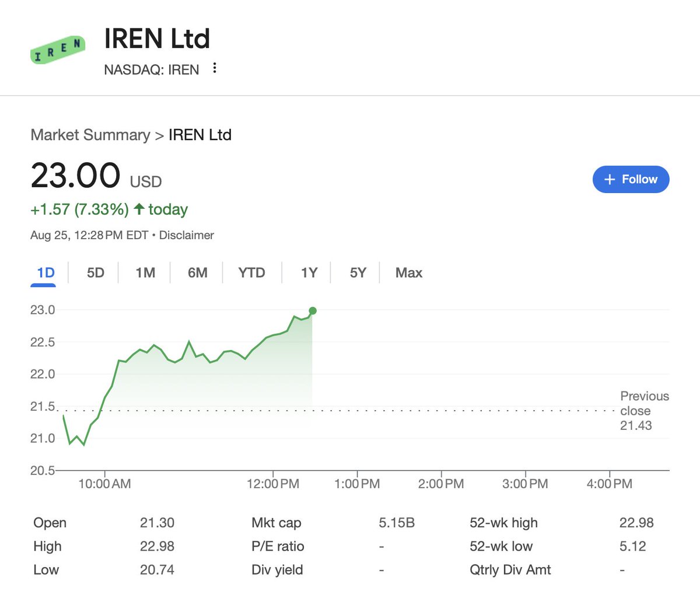Switch to the Max chart range
The image size is (700, 595).
pos(409,272)
